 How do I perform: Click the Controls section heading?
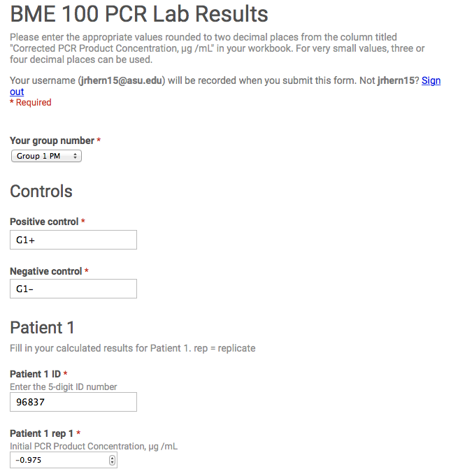41,192
